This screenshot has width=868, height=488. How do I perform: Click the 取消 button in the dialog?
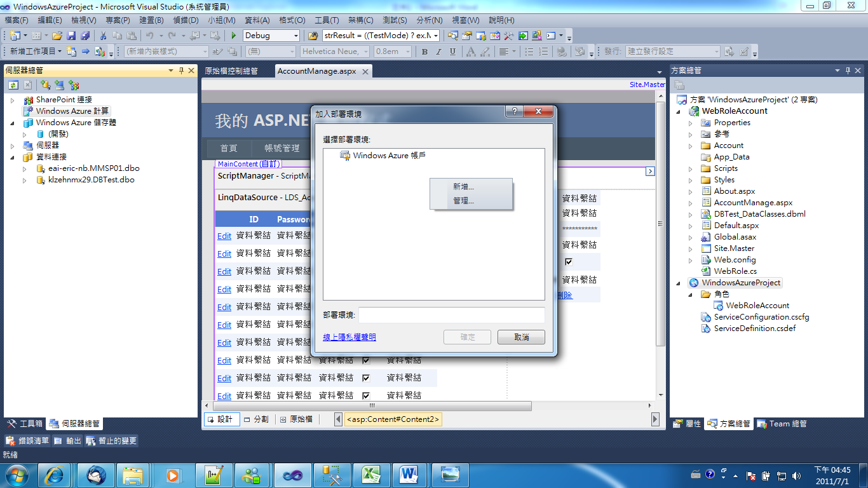(521, 337)
